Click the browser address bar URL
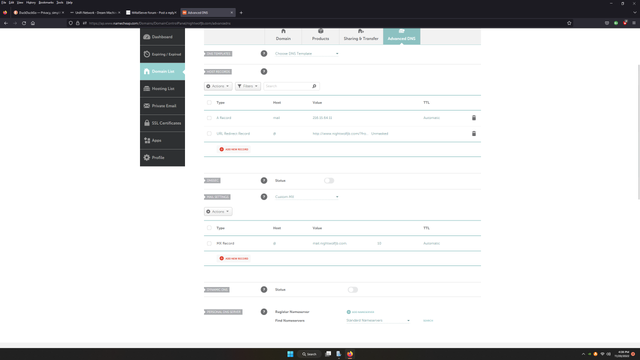Viewport: 640px width, 360px height. click(x=160, y=23)
